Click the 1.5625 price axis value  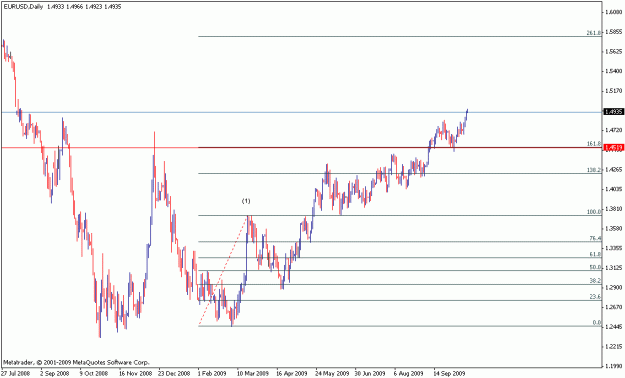614,51
